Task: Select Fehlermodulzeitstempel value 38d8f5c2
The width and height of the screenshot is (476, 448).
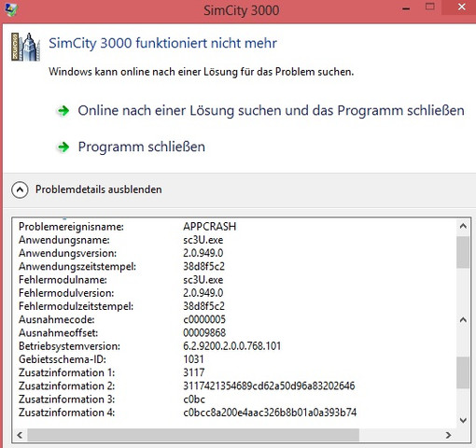Action: [x=203, y=306]
